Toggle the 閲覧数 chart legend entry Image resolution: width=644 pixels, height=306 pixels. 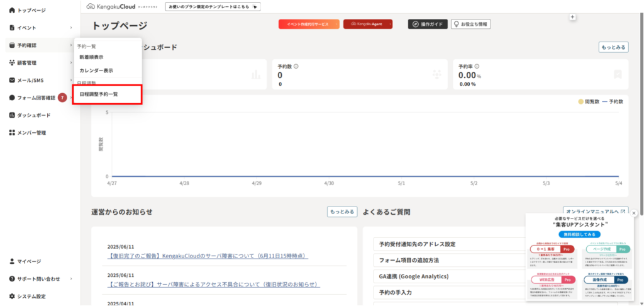coord(588,101)
